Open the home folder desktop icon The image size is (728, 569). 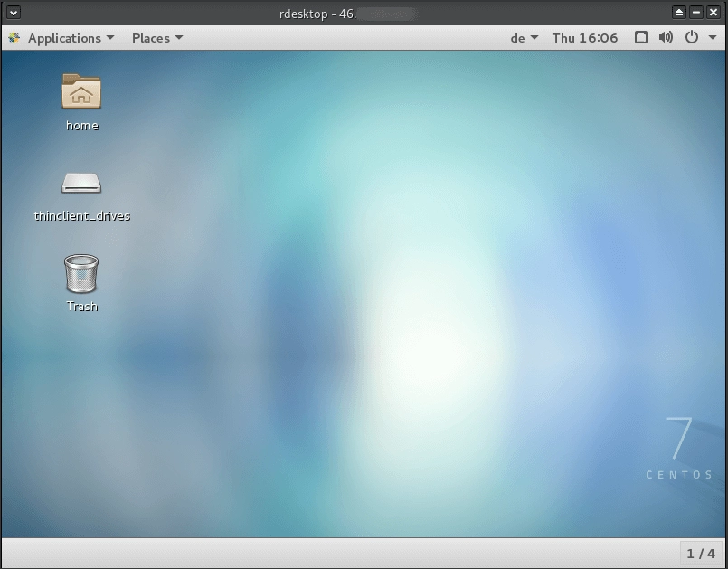click(x=81, y=91)
